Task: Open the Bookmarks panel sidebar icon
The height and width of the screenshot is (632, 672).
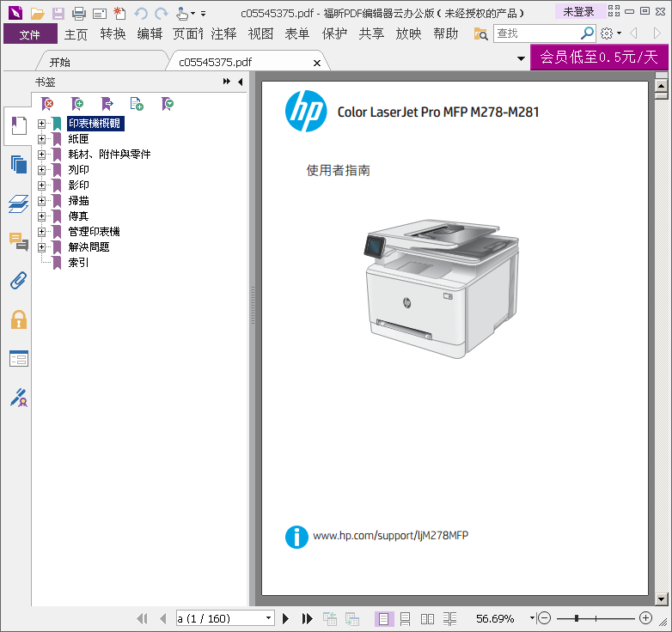Action: point(18,125)
